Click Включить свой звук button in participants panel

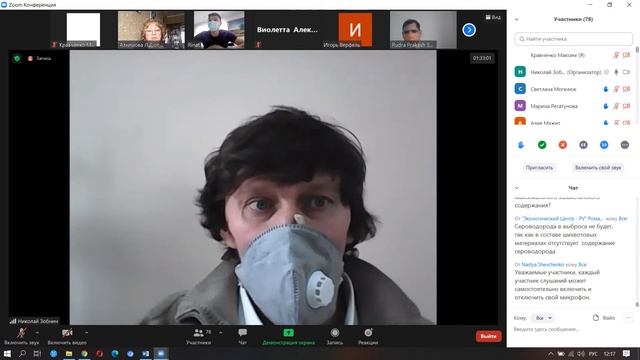tap(598, 168)
